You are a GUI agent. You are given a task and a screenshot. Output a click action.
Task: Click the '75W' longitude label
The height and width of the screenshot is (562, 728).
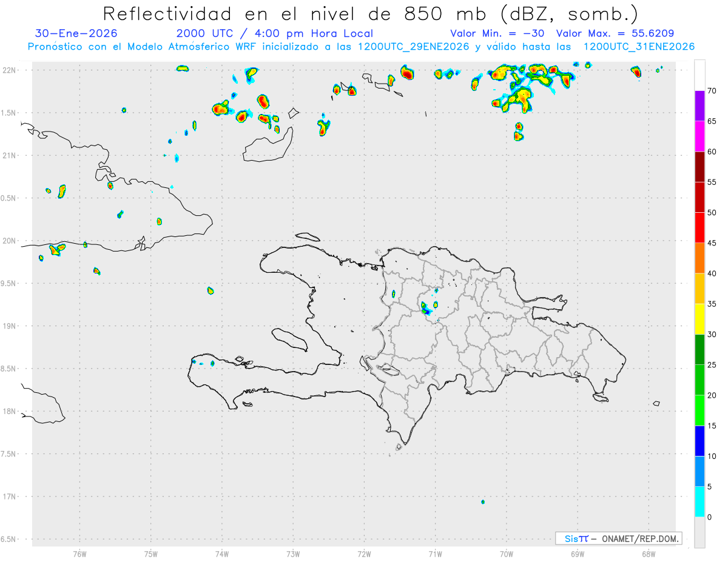(x=151, y=554)
